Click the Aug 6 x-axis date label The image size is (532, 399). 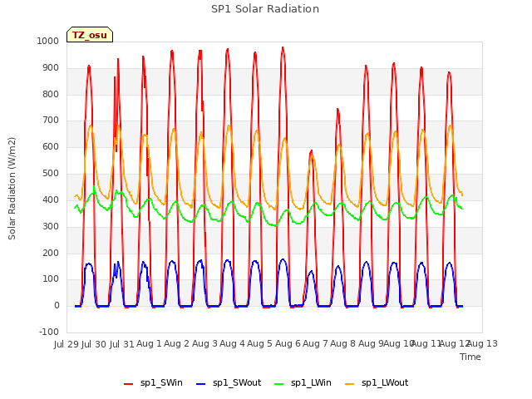pyautogui.click(x=288, y=343)
